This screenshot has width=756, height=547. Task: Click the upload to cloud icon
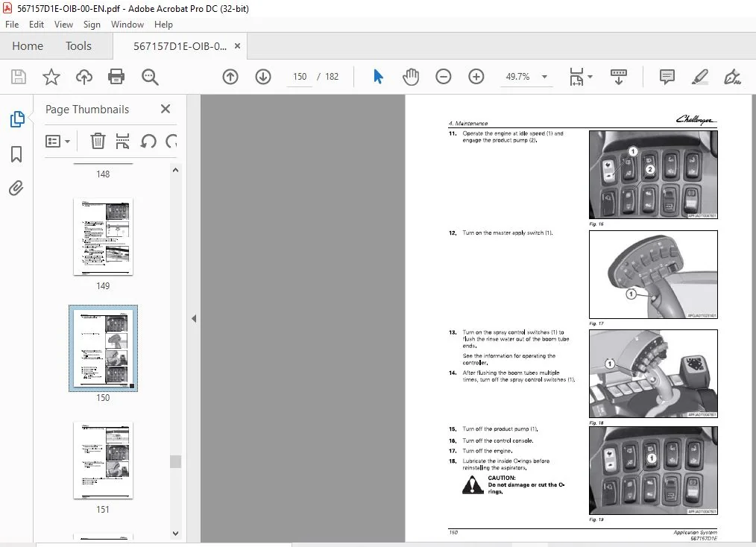click(x=84, y=77)
